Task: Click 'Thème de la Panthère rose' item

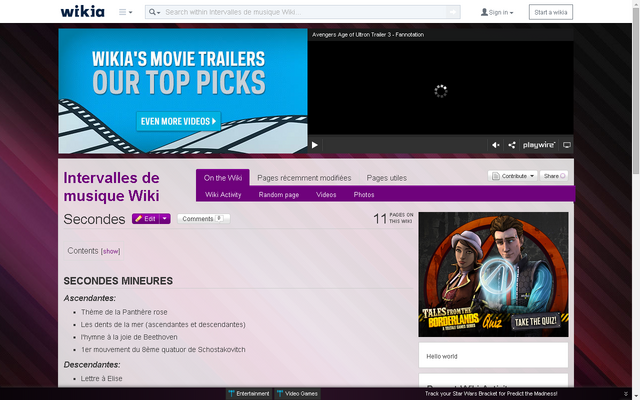Action: [x=124, y=312]
